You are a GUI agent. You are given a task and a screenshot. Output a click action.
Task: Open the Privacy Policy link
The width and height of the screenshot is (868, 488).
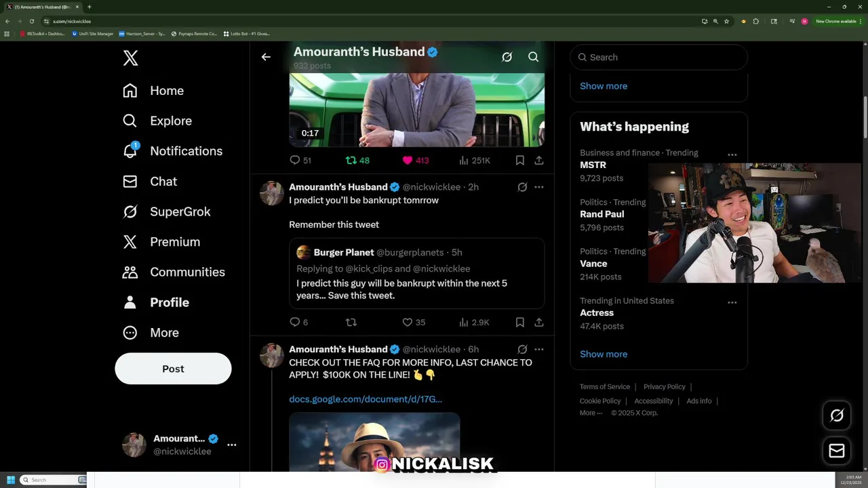tap(665, 387)
